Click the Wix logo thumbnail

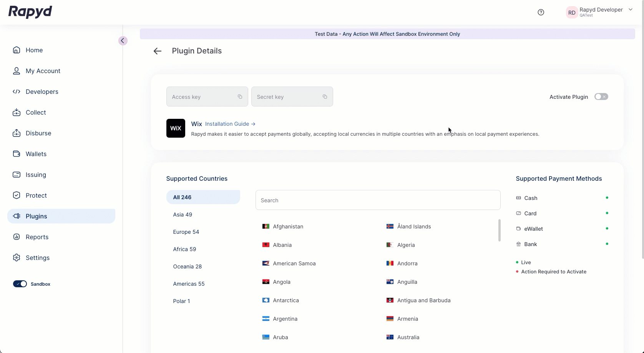click(x=176, y=128)
